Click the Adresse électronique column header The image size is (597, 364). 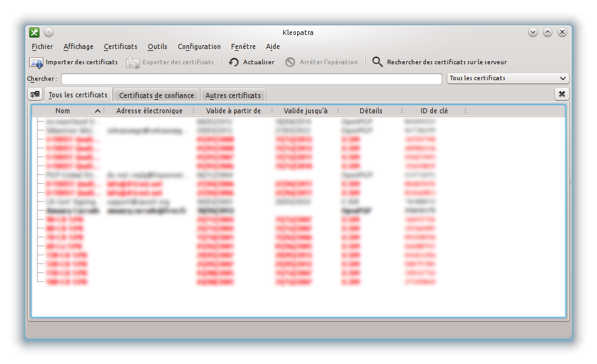pos(149,111)
